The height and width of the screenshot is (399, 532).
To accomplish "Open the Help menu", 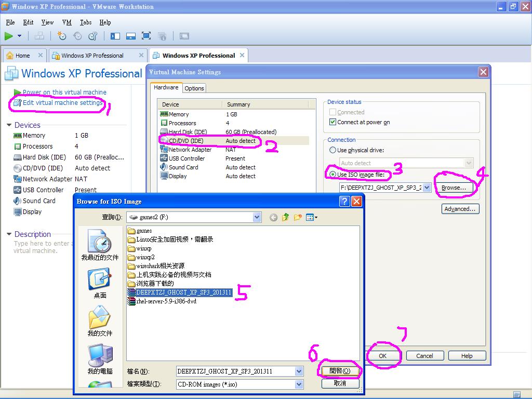I will pyautogui.click(x=105, y=22).
